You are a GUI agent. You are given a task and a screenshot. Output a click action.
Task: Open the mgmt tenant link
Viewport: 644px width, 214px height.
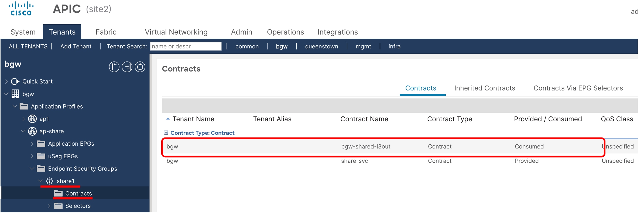click(363, 46)
